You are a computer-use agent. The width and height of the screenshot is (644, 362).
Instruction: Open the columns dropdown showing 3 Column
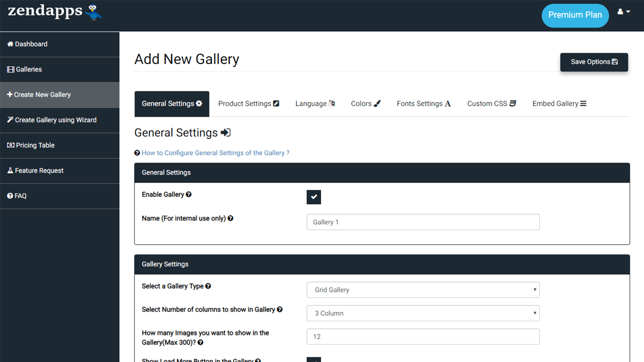click(x=423, y=313)
